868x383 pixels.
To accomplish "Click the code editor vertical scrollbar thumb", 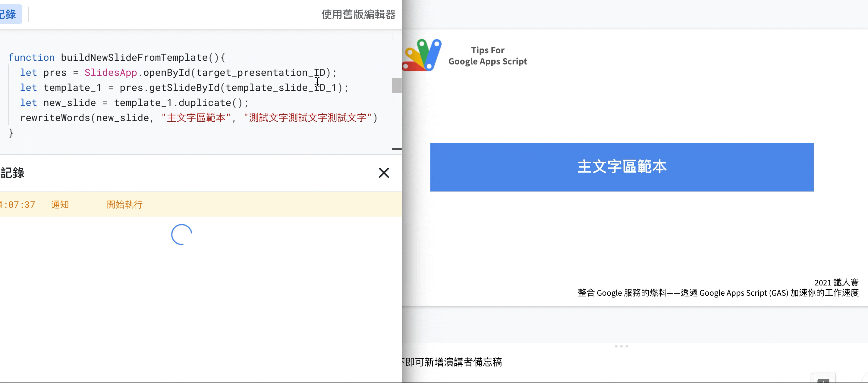I will [x=397, y=86].
